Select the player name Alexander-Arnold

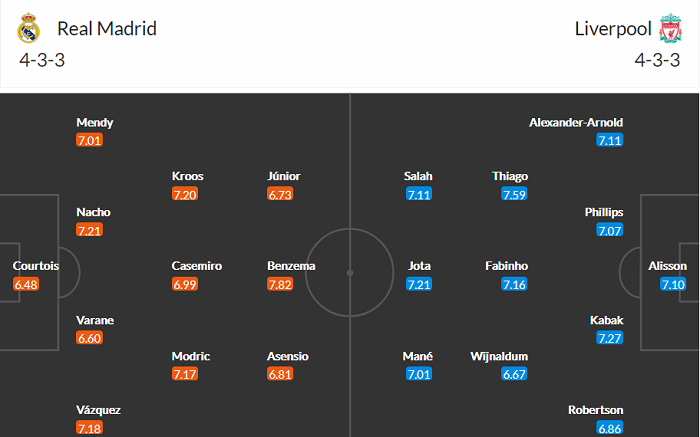pyautogui.click(x=576, y=122)
